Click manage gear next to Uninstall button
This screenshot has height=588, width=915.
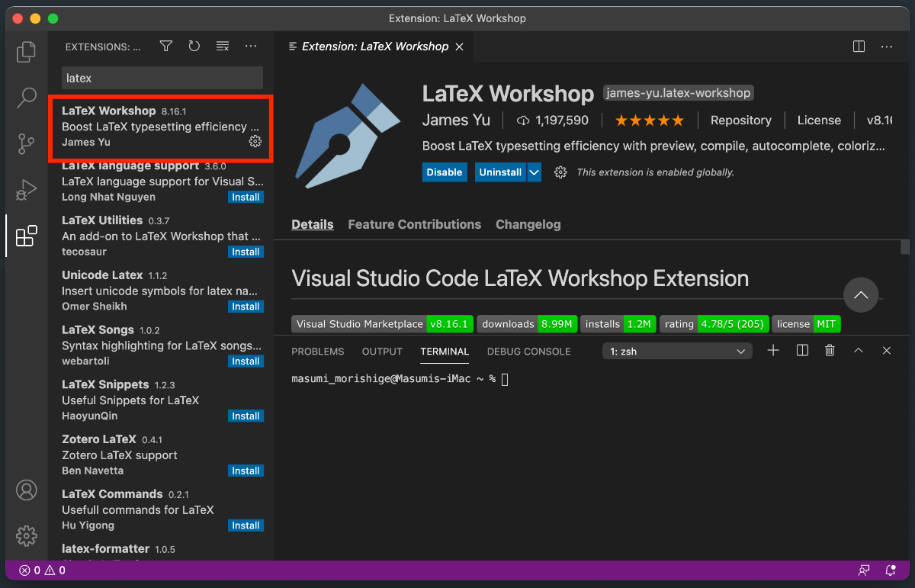click(x=560, y=172)
